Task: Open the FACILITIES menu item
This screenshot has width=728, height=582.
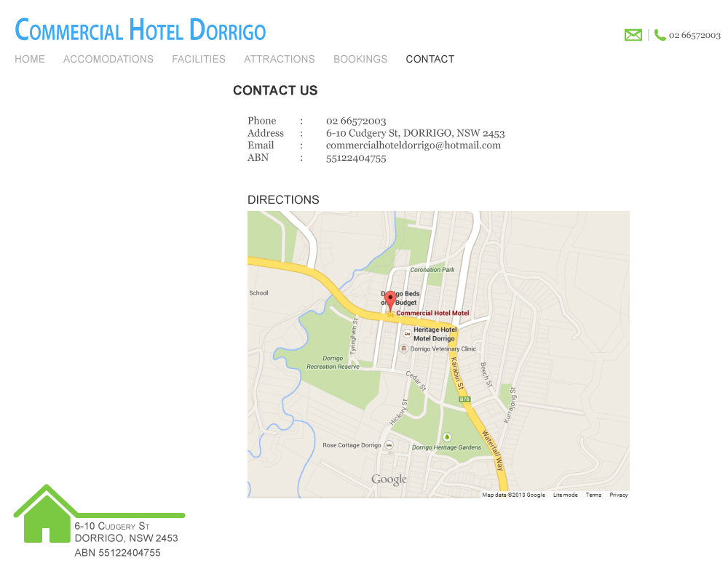Action: click(x=199, y=60)
